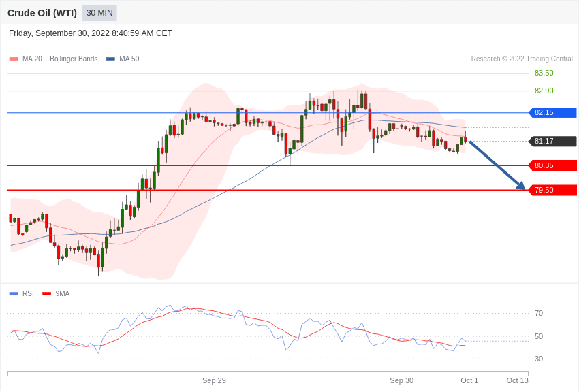This screenshot has height=392, width=579.
Task: Click the blue downward trend arrow head
Action: [x=521, y=186]
